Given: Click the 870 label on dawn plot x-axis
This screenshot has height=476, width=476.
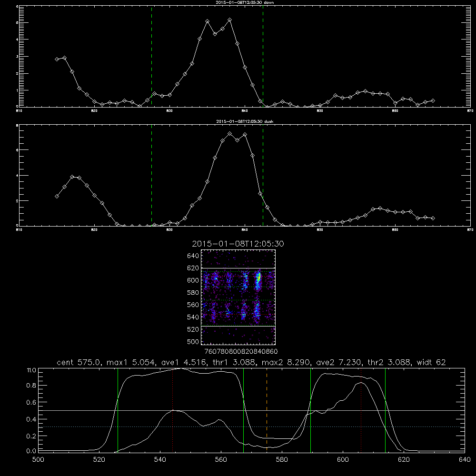Looking at the screenshot, I should click(470, 111).
